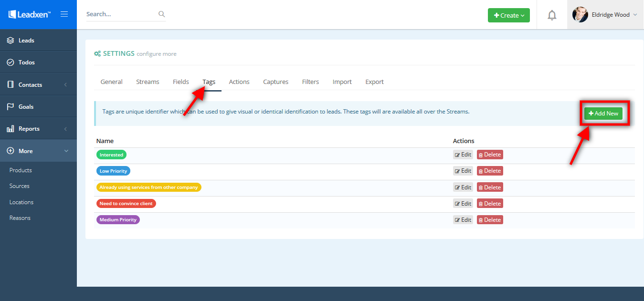Click the Add New button
644x301 pixels.
[x=603, y=114]
